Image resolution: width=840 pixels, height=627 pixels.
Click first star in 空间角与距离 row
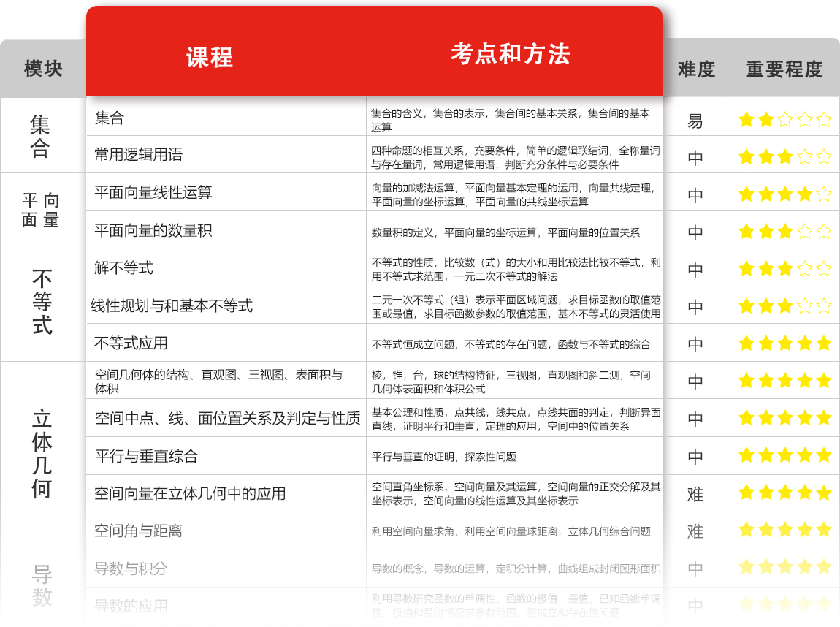[x=747, y=530]
